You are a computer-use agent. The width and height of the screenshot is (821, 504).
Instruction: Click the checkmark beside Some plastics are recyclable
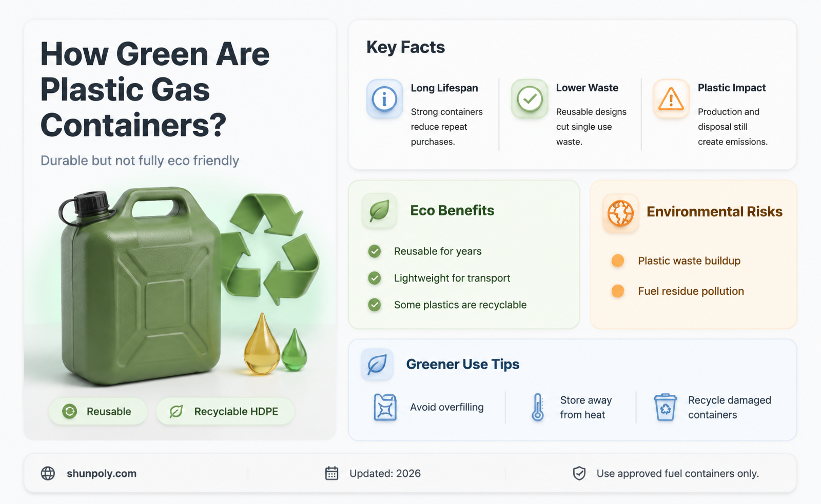[x=375, y=305]
